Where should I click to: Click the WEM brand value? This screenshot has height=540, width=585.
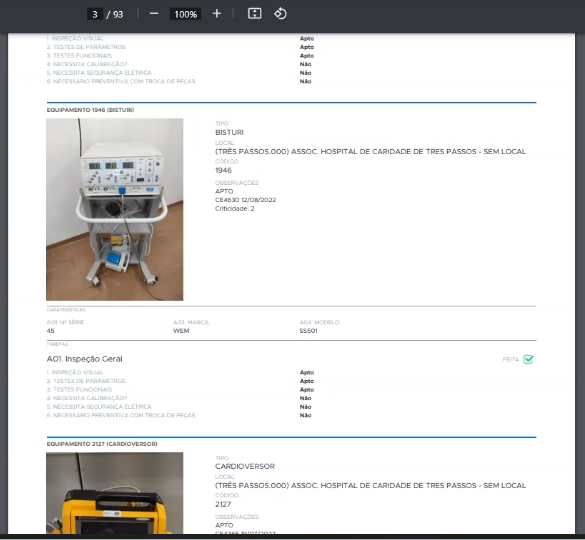pos(181,331)
